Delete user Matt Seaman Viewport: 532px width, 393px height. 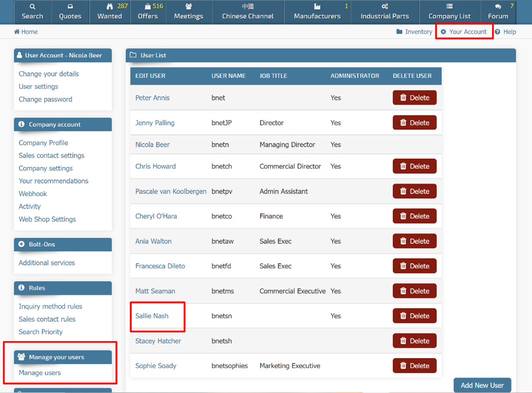[x=415, y=291]
